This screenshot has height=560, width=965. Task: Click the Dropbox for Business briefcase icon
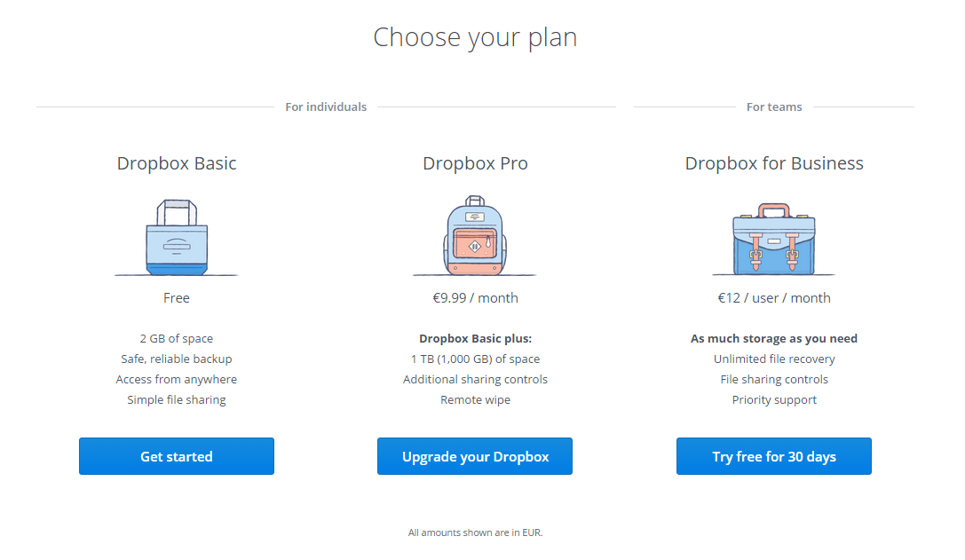click(773, 240)
